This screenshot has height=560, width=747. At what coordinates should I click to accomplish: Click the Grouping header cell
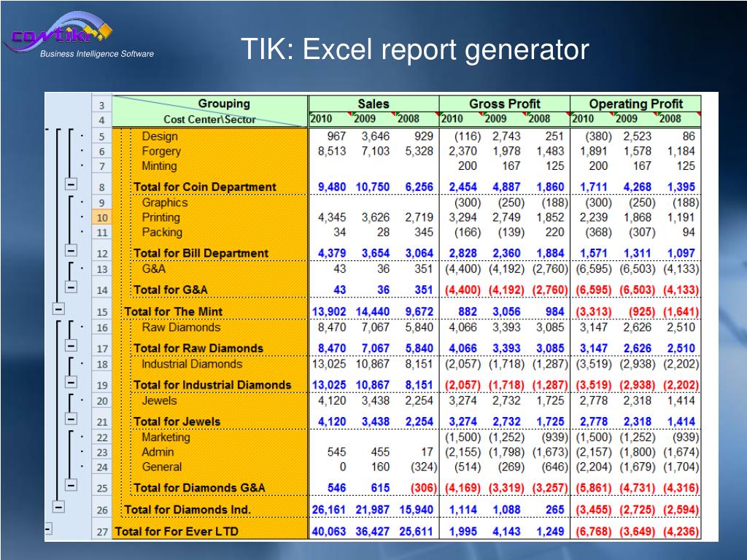(x=224, y=104)
